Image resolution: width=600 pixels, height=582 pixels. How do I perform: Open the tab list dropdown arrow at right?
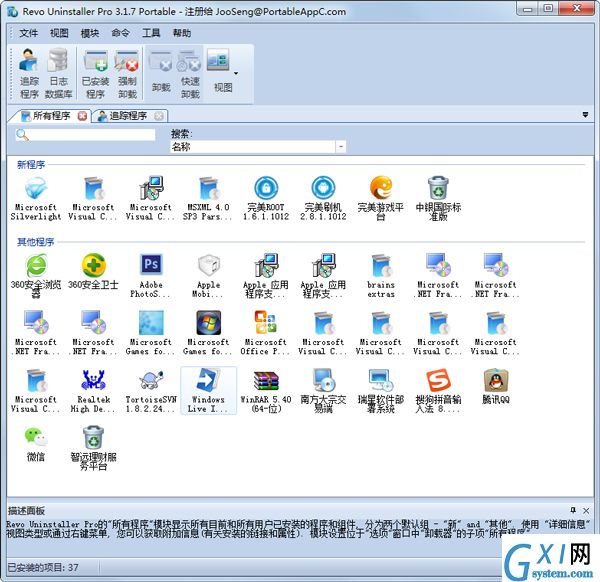(585, 114)
